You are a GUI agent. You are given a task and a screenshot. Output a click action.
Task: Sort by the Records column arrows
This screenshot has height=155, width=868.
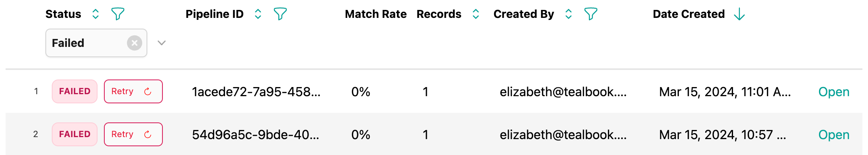point(476,14)
